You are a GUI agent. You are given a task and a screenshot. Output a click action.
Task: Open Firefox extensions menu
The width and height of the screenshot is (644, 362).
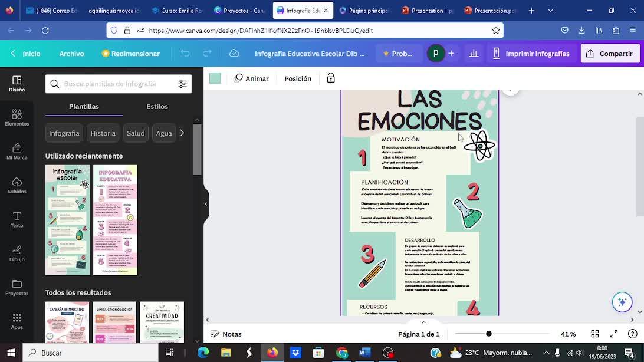(x=616, y=31)
